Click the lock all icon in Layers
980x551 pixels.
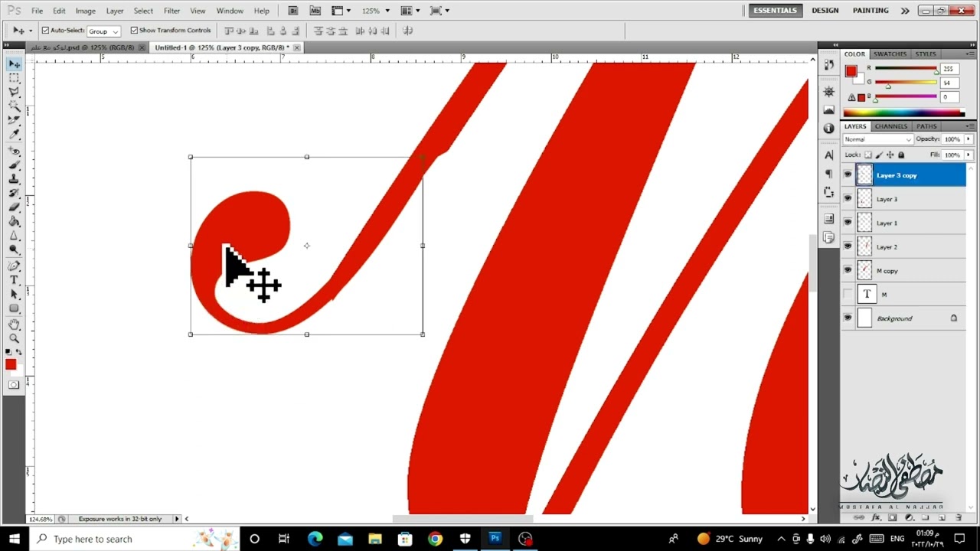[x=901, y=155]
